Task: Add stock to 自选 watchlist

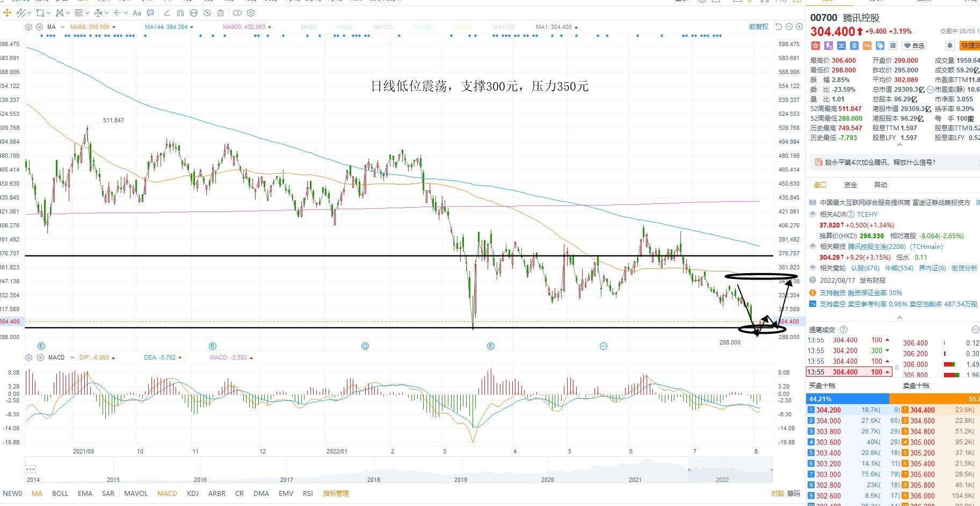Action: click(x=914, y=46)
